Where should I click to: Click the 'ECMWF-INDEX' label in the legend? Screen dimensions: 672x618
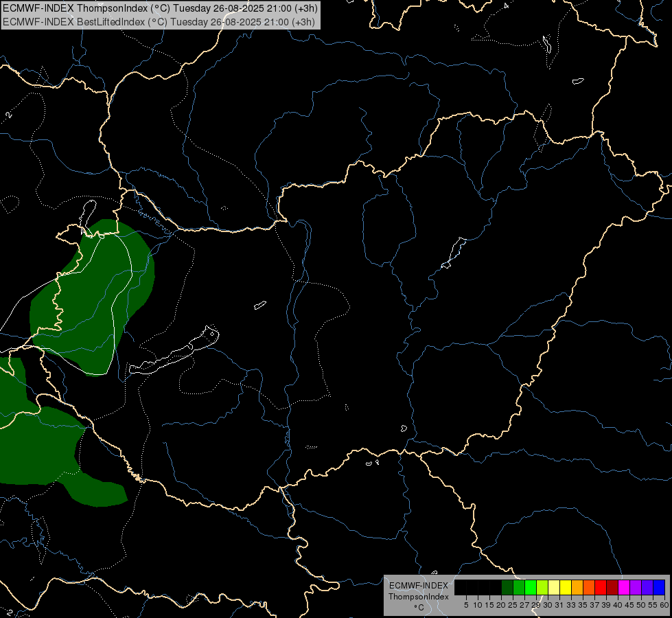tap(418, 586)
